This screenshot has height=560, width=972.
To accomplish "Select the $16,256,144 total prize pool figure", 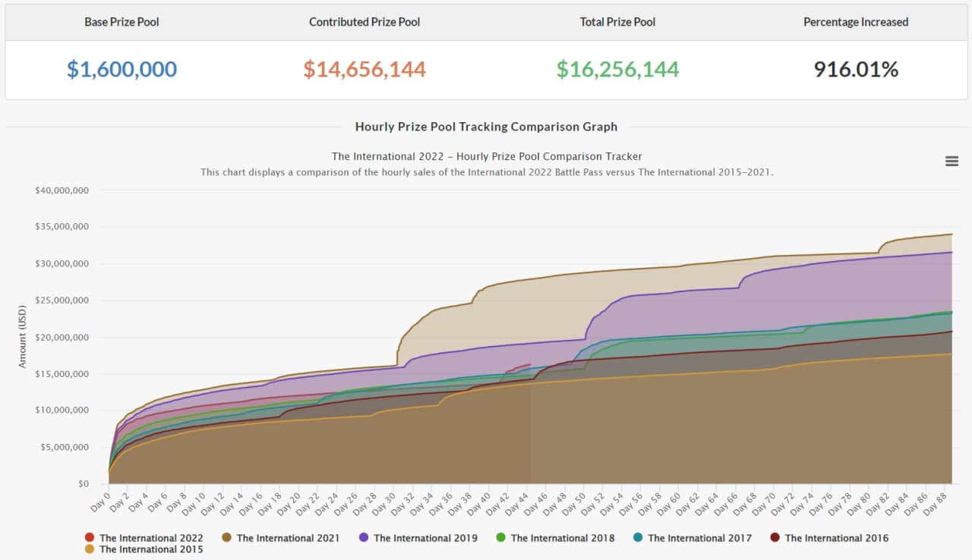I will pyautogui.click(x=617, y=70).
